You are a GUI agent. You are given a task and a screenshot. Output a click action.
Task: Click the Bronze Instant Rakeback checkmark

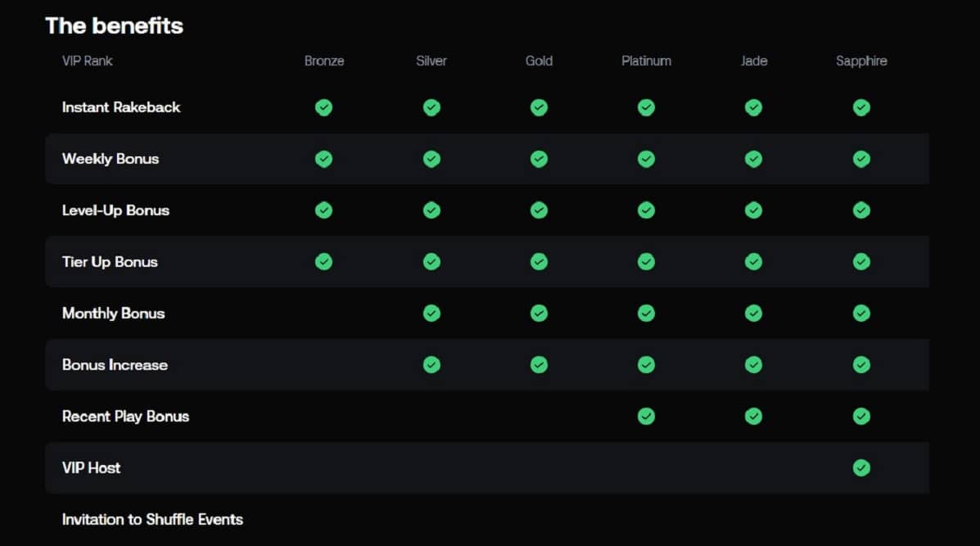click(324, 107)
